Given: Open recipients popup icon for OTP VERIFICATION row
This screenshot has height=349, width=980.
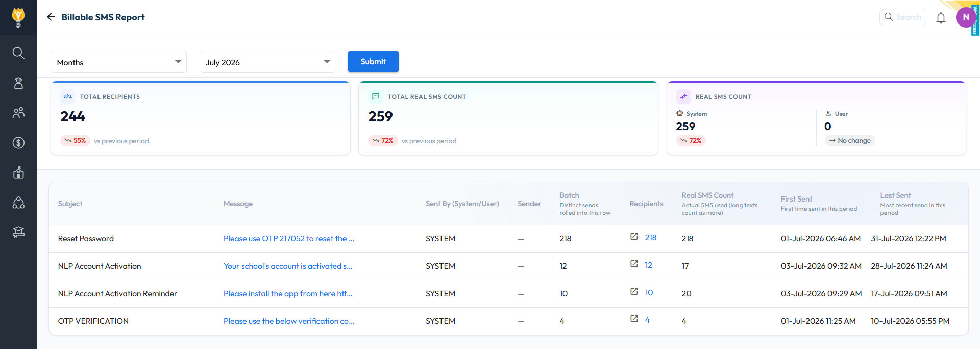Looking at the screenshot, I should click(x=634, y=319).
